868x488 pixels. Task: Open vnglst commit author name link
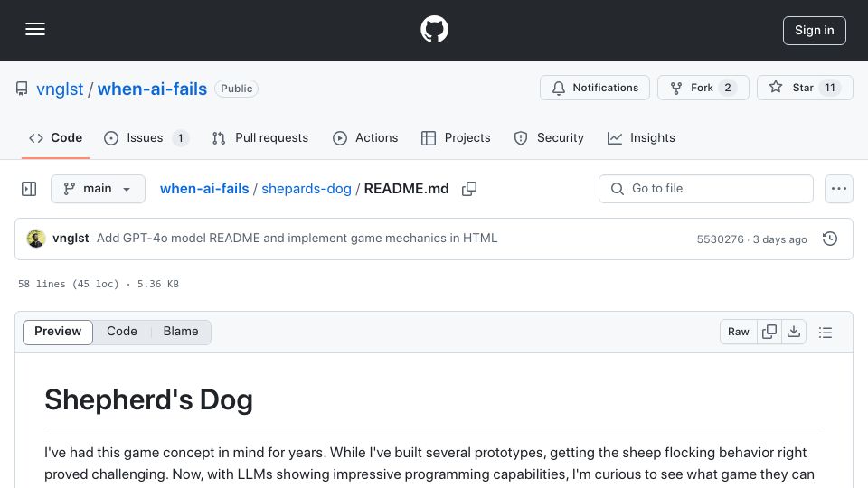[x=71, y=238]
